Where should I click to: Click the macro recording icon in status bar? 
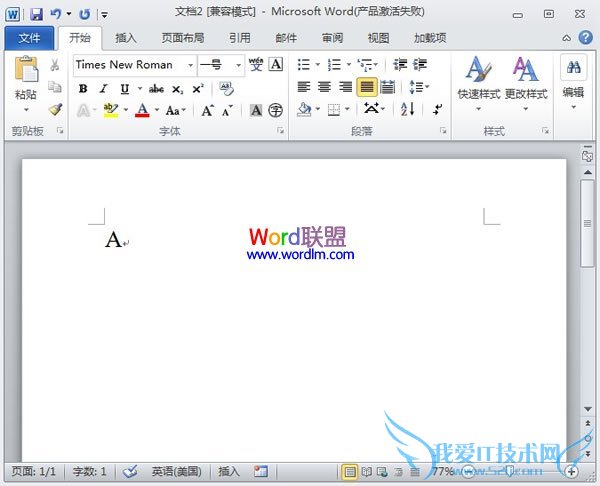tap(261, 471)
